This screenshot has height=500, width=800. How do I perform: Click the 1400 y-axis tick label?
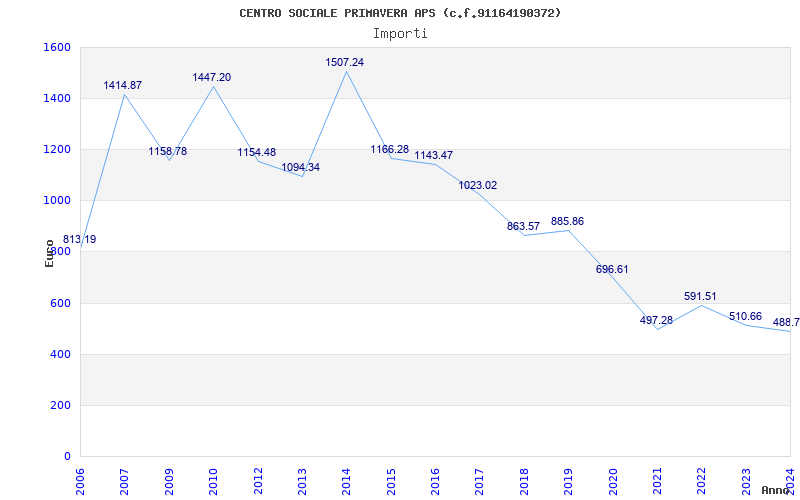pyautogui.click(x=57, y=98)
